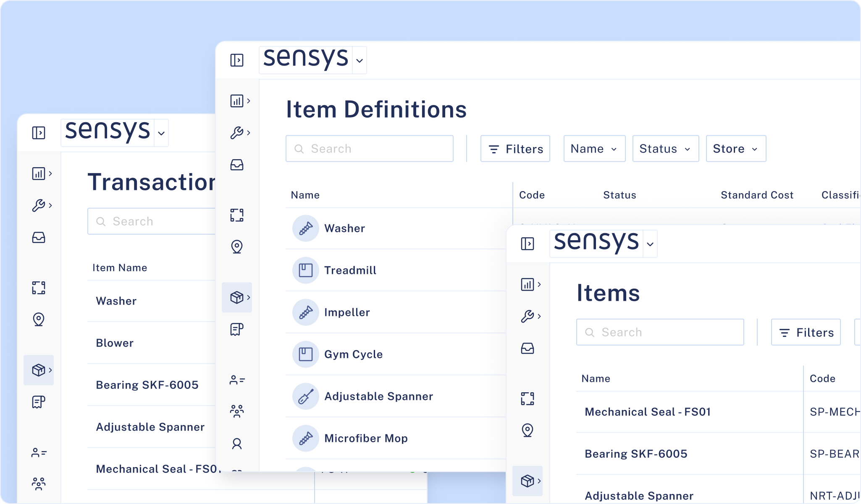Screen dimensions: 861x504
Task: Toggle sidebar panel in Transactions window
Action: click(39, 133)
